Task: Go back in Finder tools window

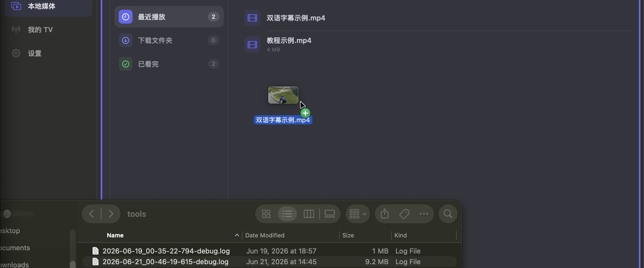Action: click(92, 214)
